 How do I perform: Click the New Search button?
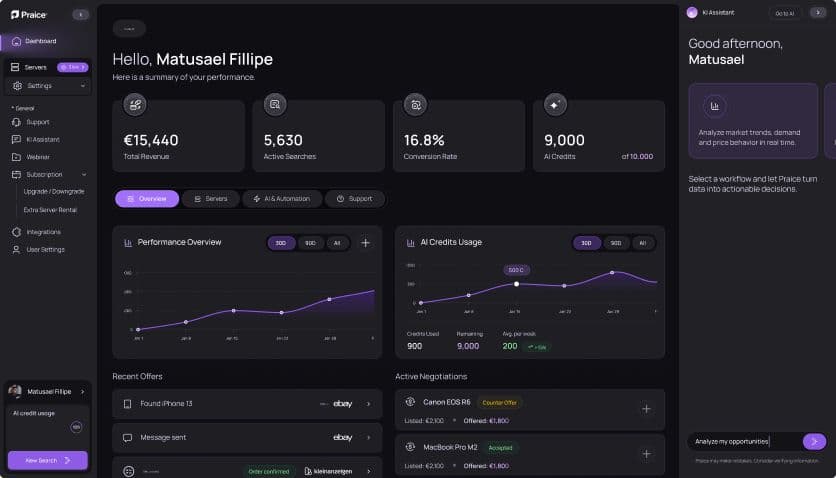[47, 460]
